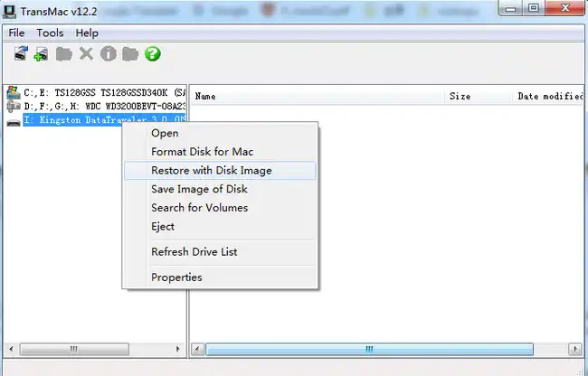
Task: Click left arrow of file list scrollbar
Action: tap(197, 350)
